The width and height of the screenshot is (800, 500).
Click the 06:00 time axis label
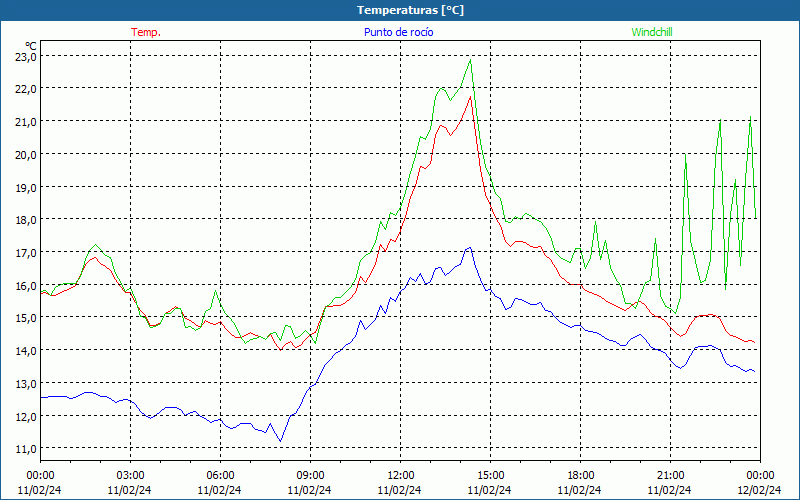pos(220,476)
